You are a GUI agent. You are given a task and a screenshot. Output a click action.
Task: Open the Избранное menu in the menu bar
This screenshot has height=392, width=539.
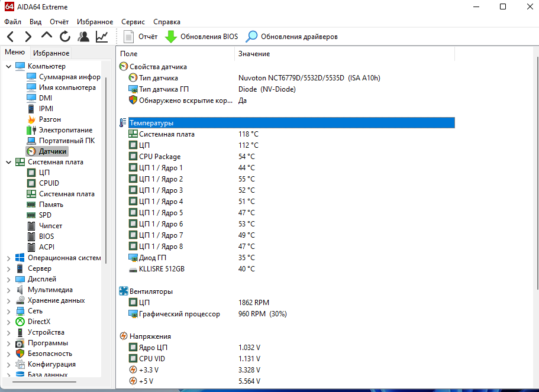95,22
